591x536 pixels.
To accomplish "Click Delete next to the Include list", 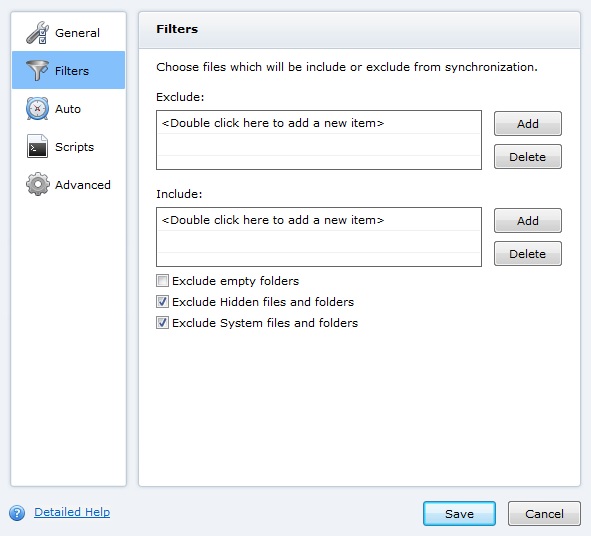I will pyautogui.click(x=528, y=254).
